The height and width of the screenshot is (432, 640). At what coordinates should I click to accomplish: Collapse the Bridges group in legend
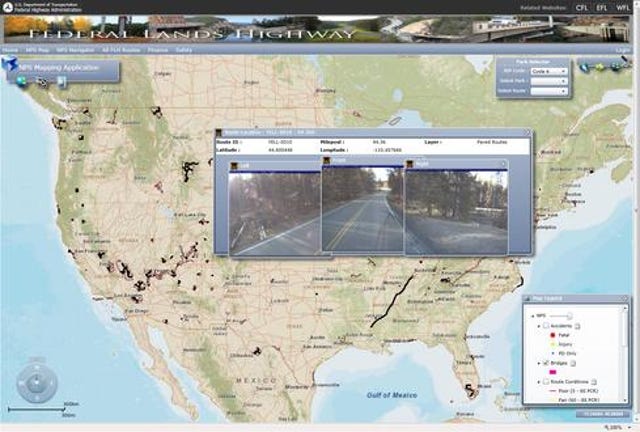(539, 363)
